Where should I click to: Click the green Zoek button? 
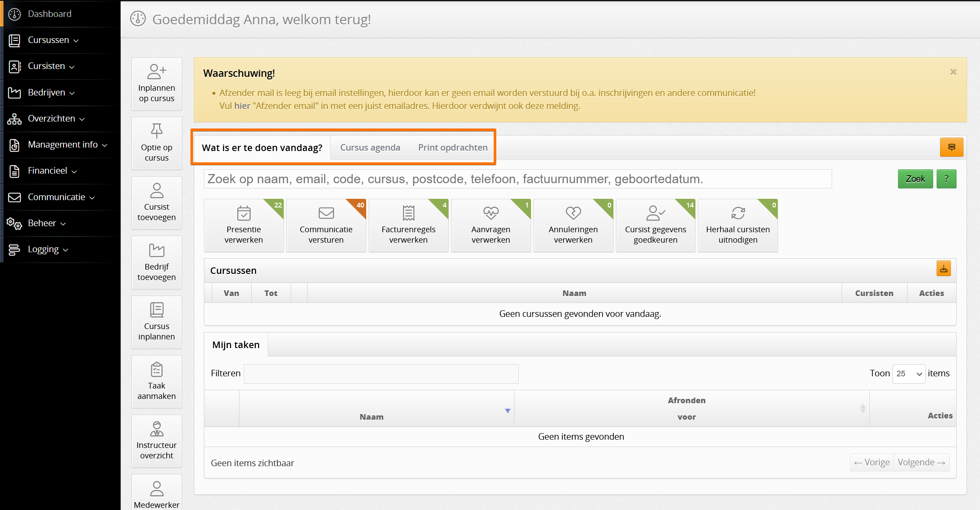point(915,179)
